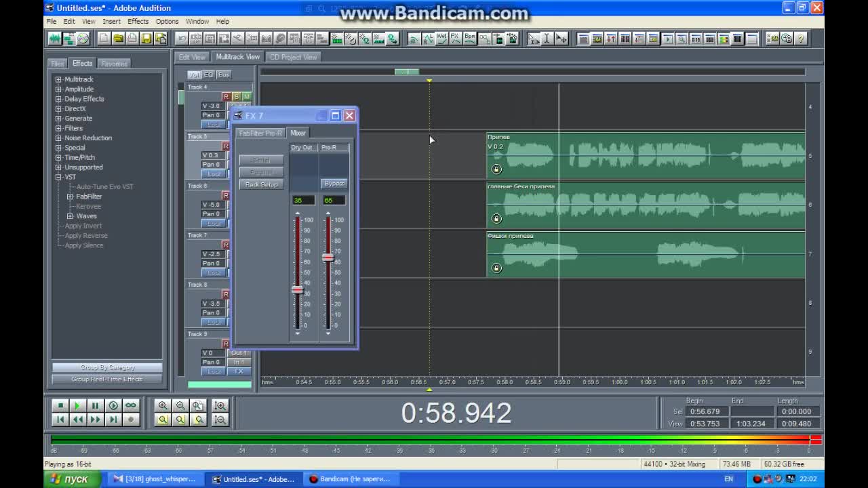Toggle lock on the Припев clip
The width and height of the screenshot is (868, 488).
pyautogui.click(x=496, y=169)
